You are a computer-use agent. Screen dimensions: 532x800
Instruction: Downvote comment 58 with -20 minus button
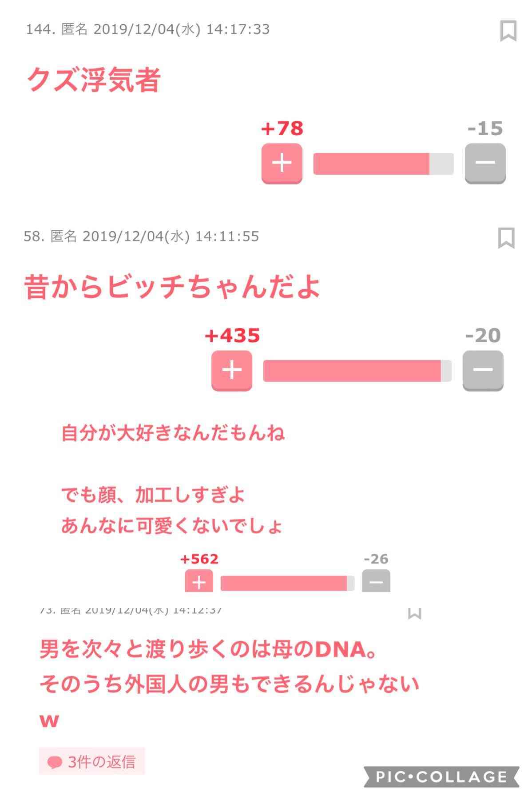pos(483,371)
